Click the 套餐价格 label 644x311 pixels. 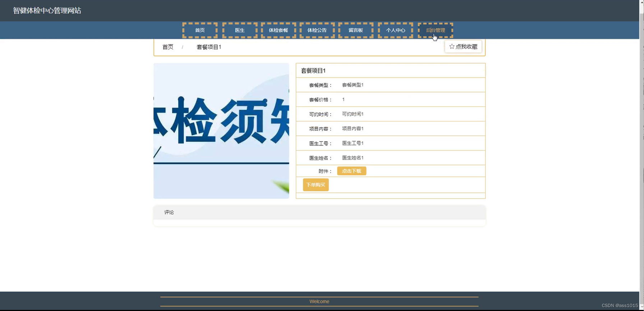click(321, 100)
